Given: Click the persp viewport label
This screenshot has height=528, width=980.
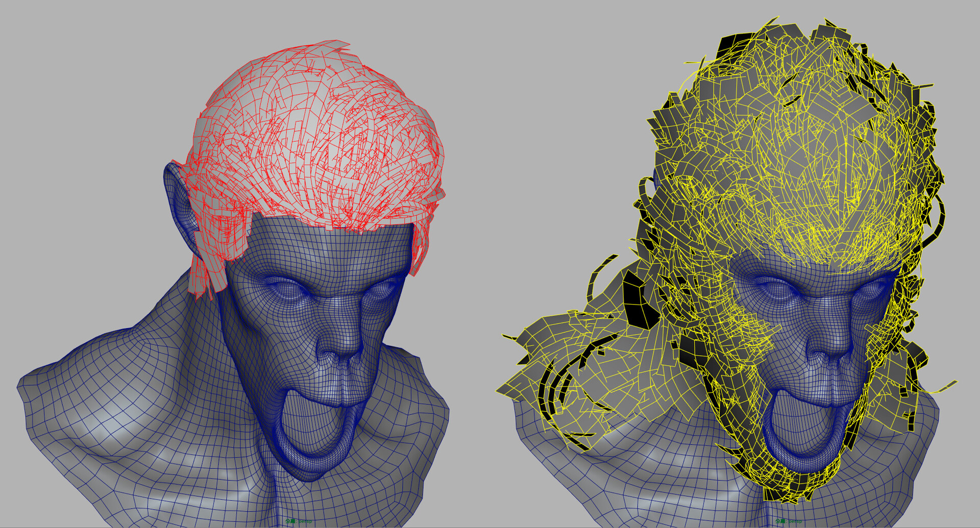Looking at the screenshot, I should (305, 521).
